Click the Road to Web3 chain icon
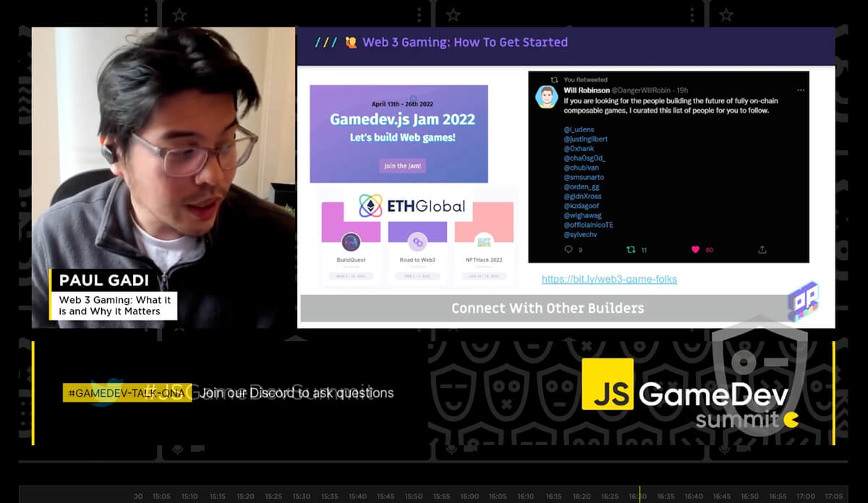Viewport: 868px width, 503px height. [417, 242]
